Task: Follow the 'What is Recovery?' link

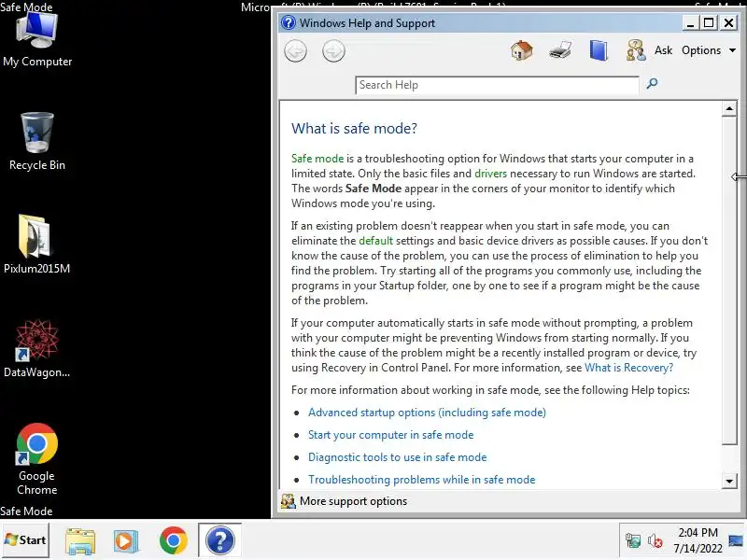Action: [628, 368]
